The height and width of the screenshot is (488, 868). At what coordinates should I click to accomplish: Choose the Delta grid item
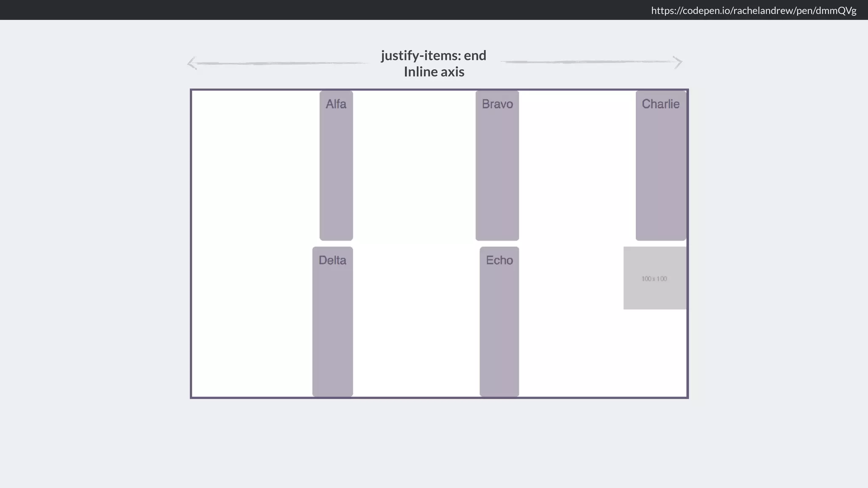332,322
